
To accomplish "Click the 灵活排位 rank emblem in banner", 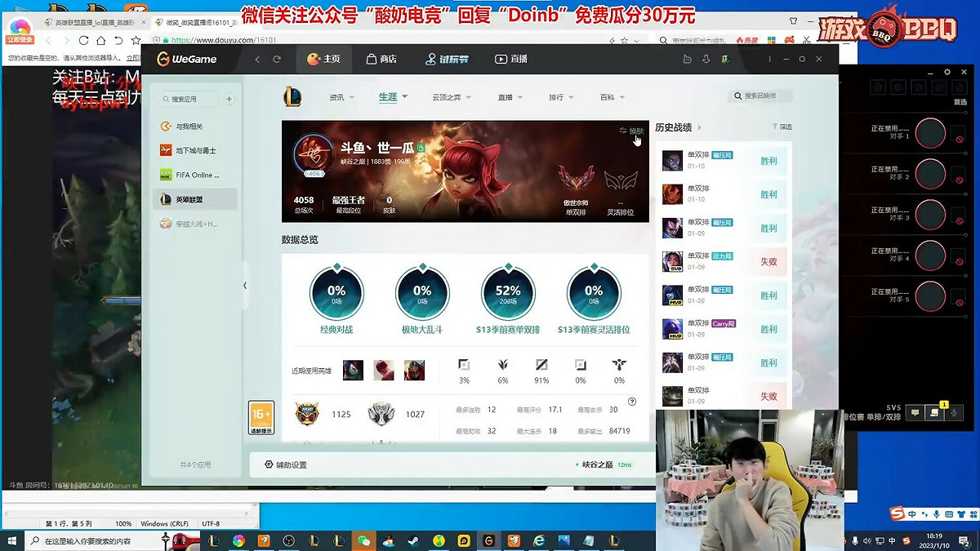I will (621, 180).
